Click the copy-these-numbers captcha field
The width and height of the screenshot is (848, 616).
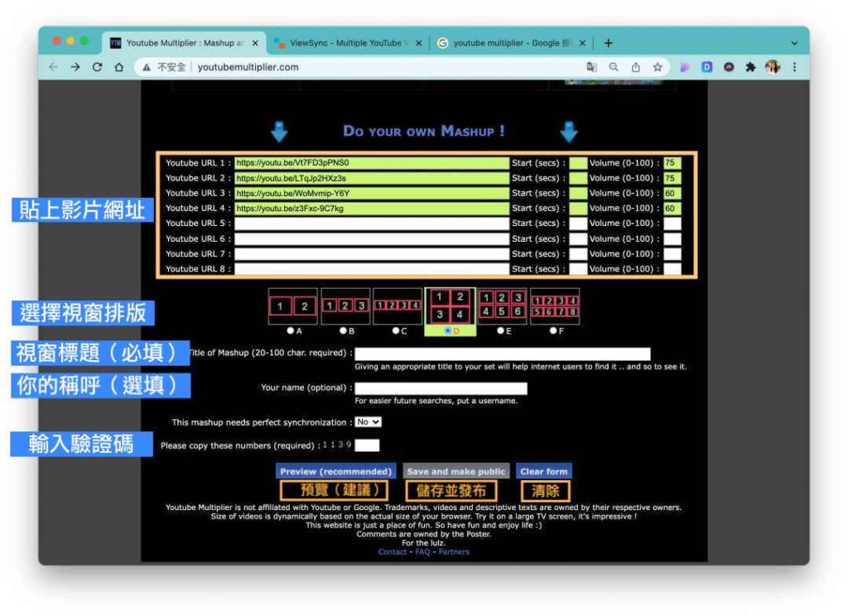click(x=367, y=445)
